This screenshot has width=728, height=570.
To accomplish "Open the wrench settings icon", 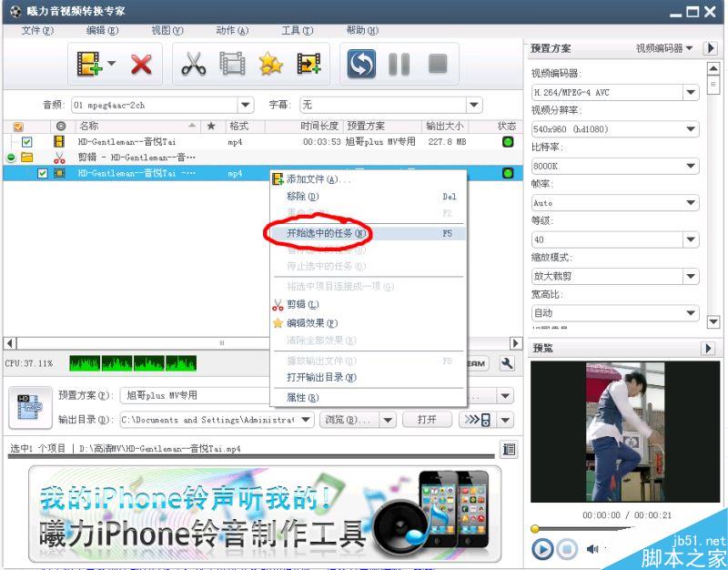I will pyautogui.click(x=507, y=363).
